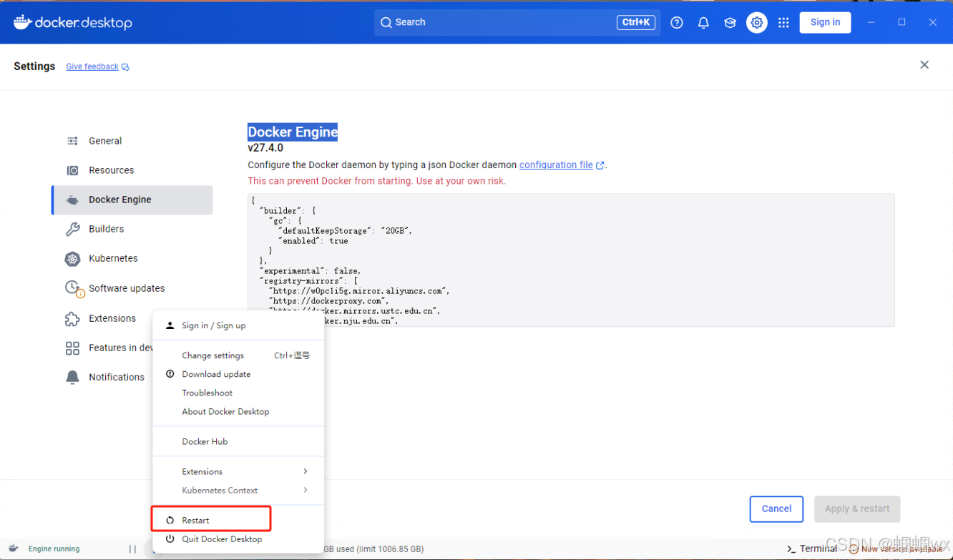Viewport: 953px width, 560px height.
Task: Click the Docker Desktop whale logo
Action: (22, 21)
